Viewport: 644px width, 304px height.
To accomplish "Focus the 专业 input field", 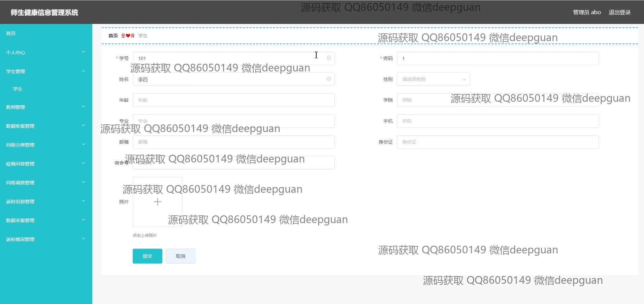I will click(x=233, y=121).
